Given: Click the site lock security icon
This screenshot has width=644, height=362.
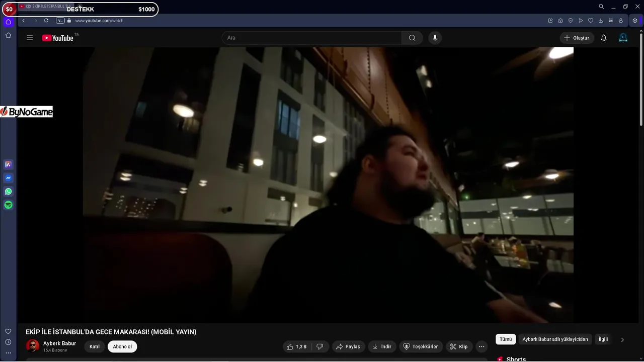Looking at the screenshot, I should tap(69, 21).
